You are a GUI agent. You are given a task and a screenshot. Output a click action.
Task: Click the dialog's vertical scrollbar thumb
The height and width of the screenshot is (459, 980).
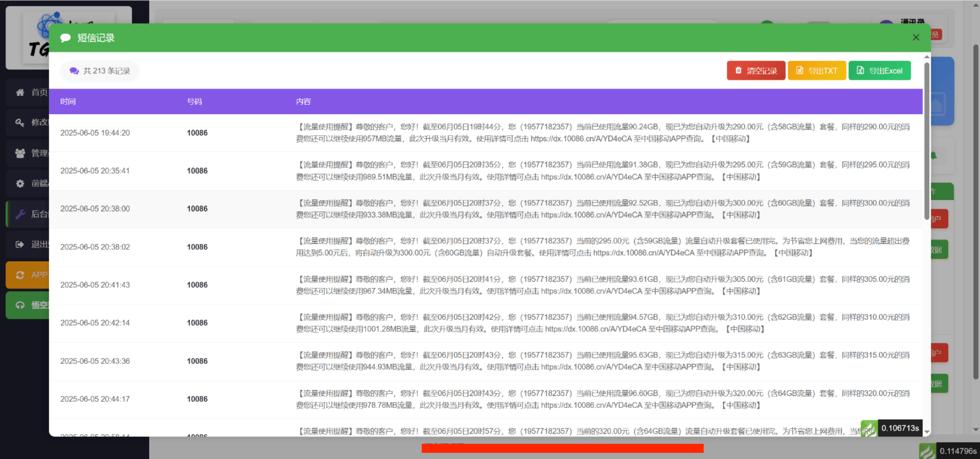[926, 142]
